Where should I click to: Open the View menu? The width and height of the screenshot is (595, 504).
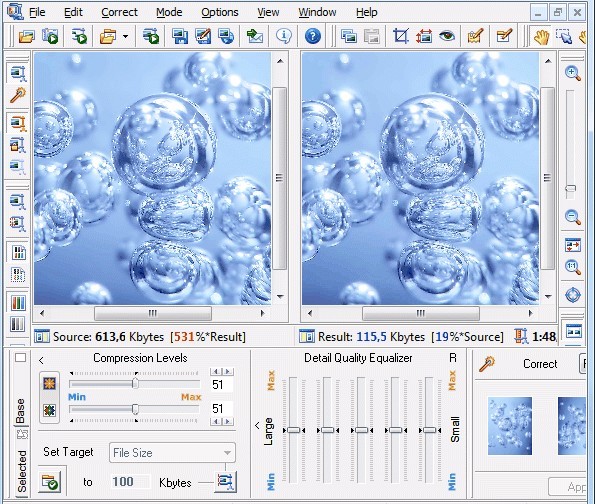point(268,12)
